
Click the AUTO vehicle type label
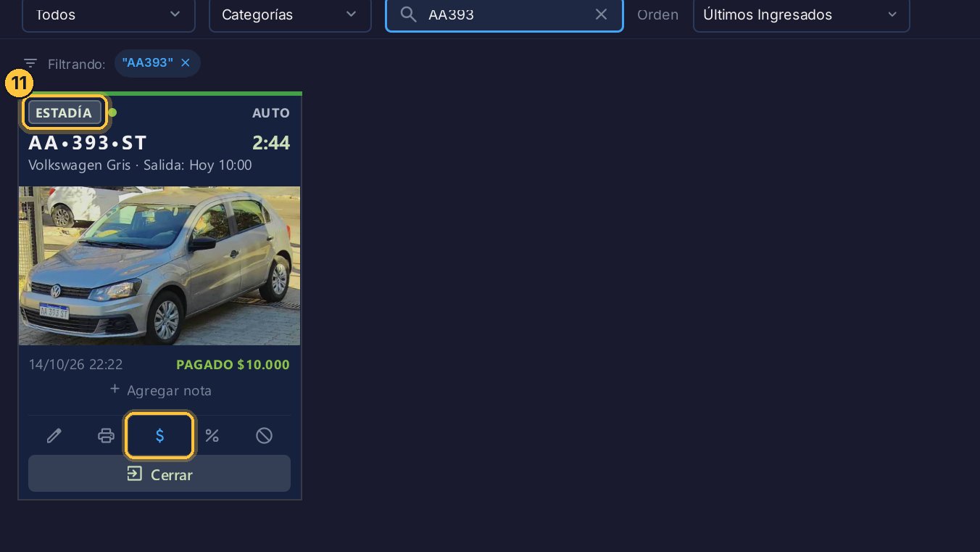[x=271, y=113]
